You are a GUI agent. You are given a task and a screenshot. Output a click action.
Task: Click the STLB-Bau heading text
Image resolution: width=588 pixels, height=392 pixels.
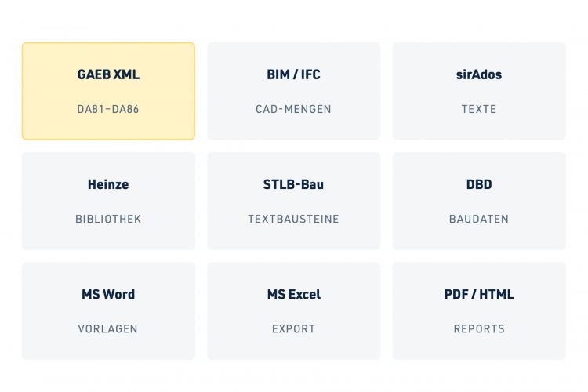[x=293, y=184]
